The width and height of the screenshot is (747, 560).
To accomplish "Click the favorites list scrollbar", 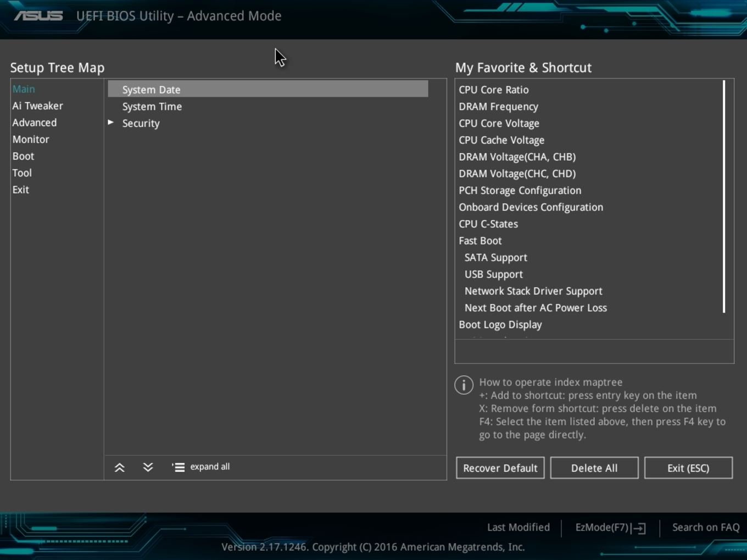I will (x=724, y=197).
